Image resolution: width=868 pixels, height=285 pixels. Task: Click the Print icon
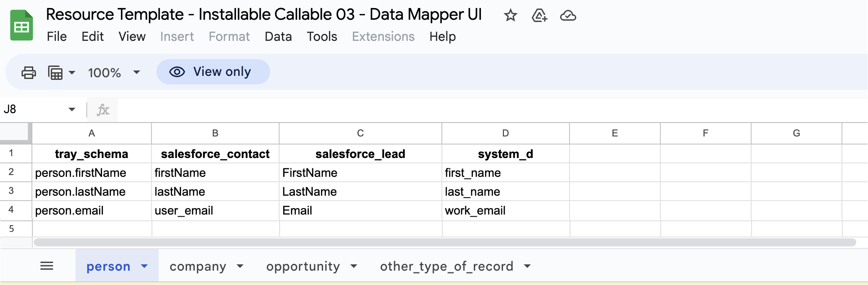(29, 72)
